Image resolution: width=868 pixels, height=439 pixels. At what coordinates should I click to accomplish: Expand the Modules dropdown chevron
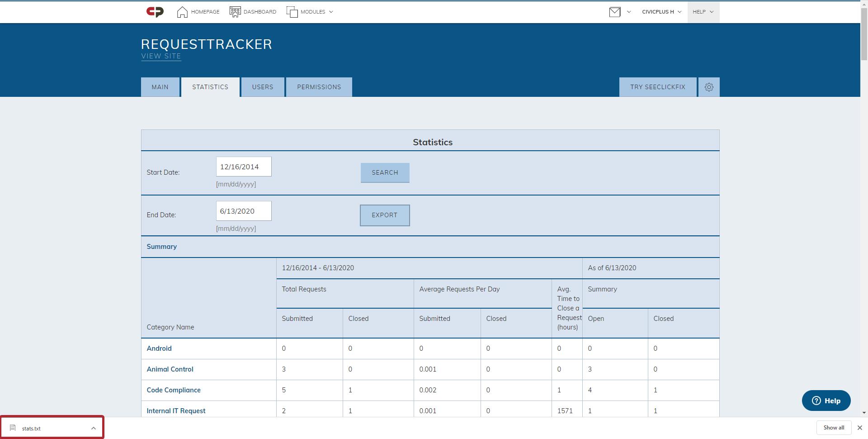(x=331, y=12)
